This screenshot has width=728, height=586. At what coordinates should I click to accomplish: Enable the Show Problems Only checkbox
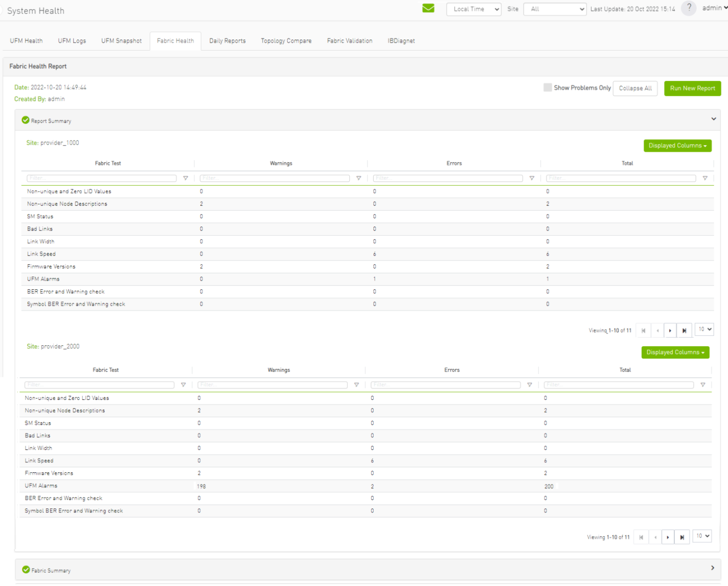(548, 87)
